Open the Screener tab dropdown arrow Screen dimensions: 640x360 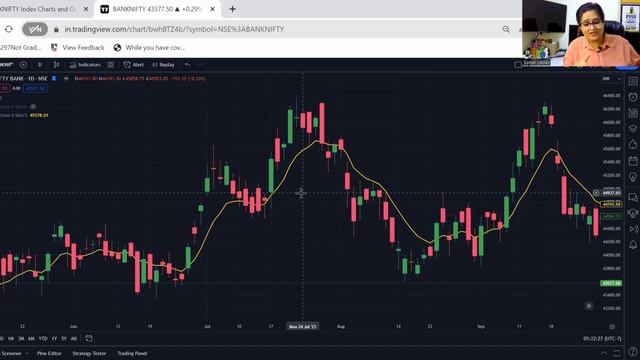(27, 353)
